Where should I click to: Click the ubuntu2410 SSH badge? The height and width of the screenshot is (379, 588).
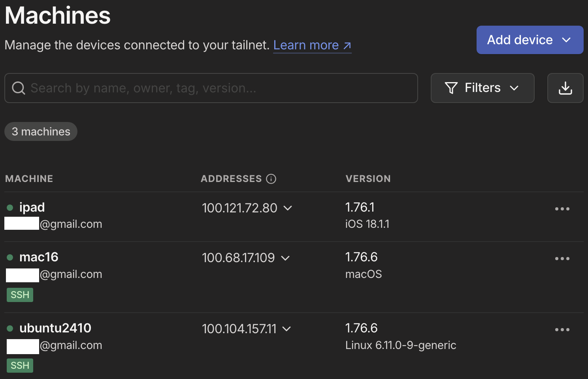pyautogui.click(x=20, y=366)
